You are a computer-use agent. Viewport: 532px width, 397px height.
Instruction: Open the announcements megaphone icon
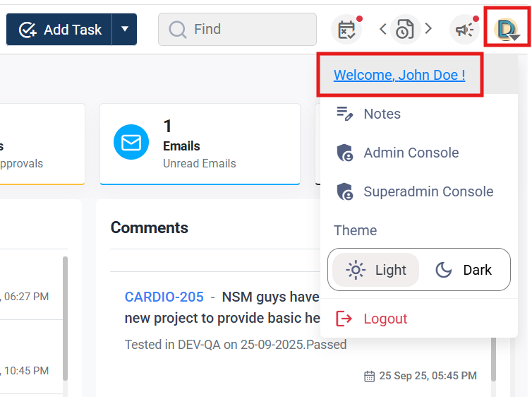464,30
